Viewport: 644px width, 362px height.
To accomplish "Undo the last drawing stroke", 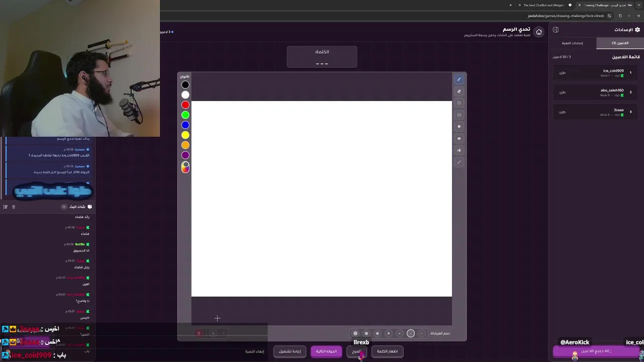I will [x=213, y=333].
